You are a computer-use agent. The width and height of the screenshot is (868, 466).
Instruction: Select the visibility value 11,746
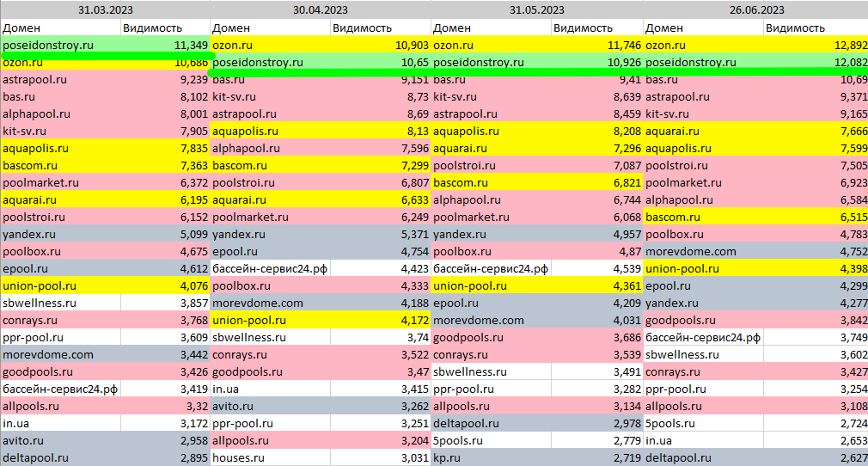(597, 45)
